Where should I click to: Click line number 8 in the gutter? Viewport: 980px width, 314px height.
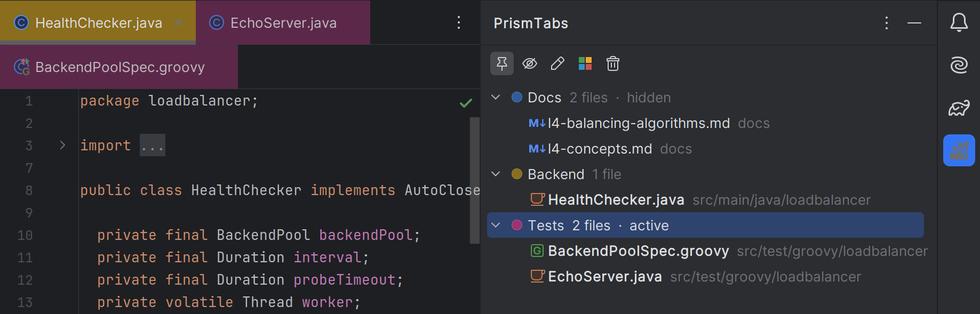29,190
